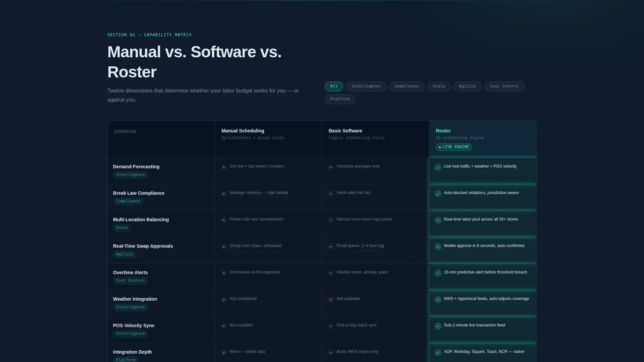Click the X icon beside Manager memory
Screen dimensions: 644x362
pyautogui.click(x=224, y=194)
